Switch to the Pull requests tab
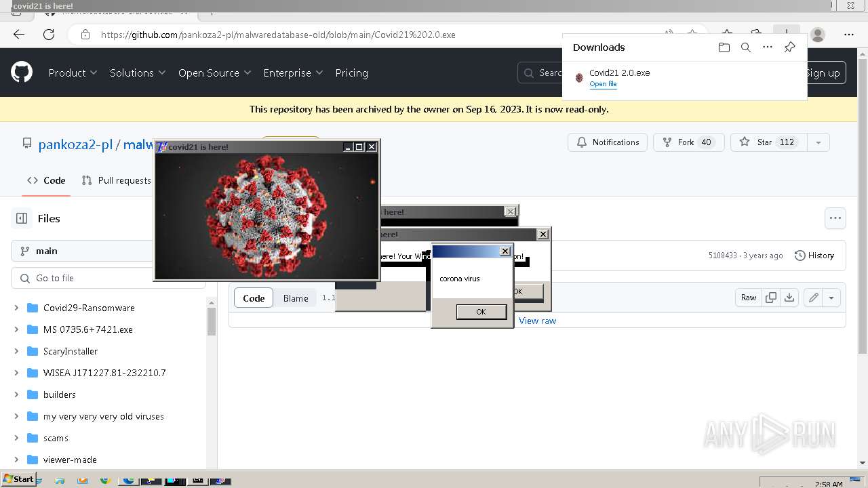The height and width of the screenshot is (488, 868). click(117, 180)
